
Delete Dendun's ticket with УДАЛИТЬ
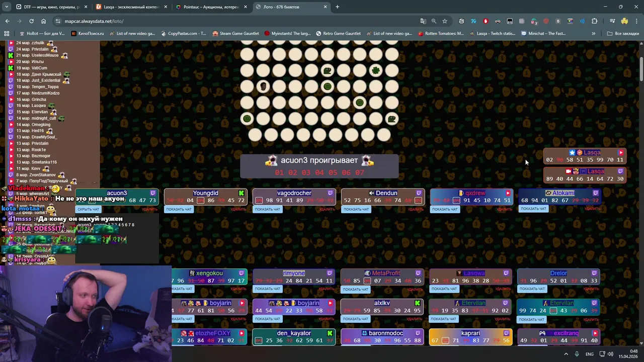click(415, 209)
